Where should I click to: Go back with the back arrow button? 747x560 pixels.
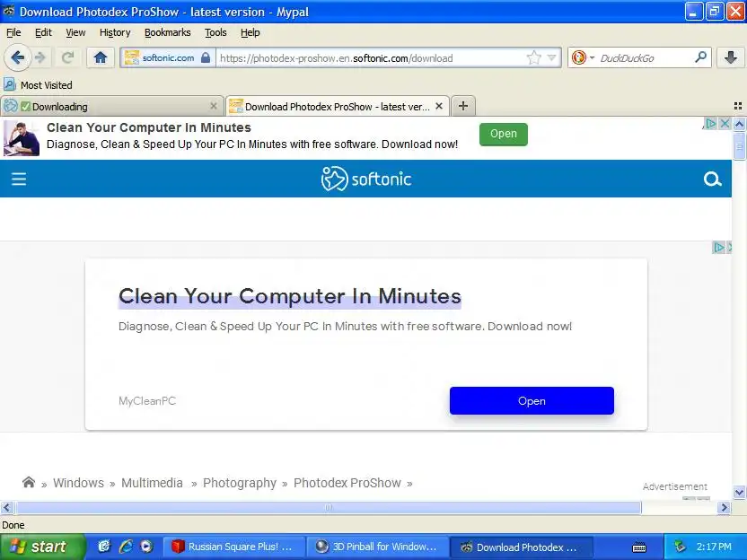pyautogui.click(x=17, y=58)
